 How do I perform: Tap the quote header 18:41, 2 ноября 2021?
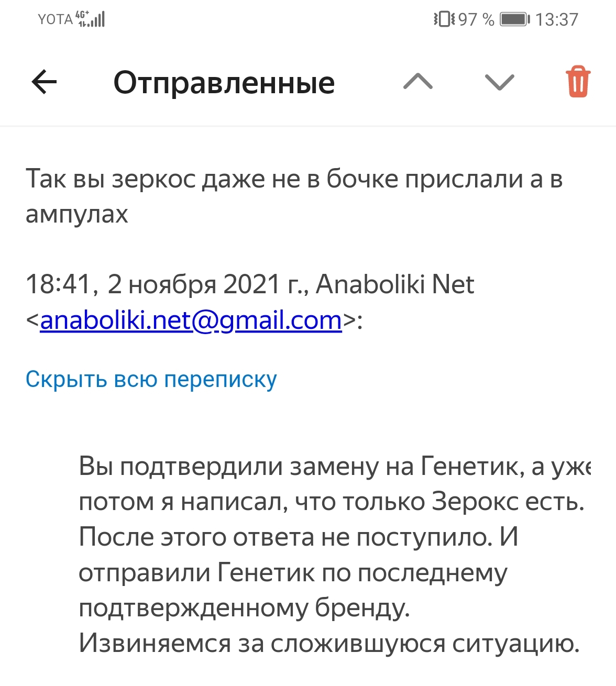(x=250, y=302)
